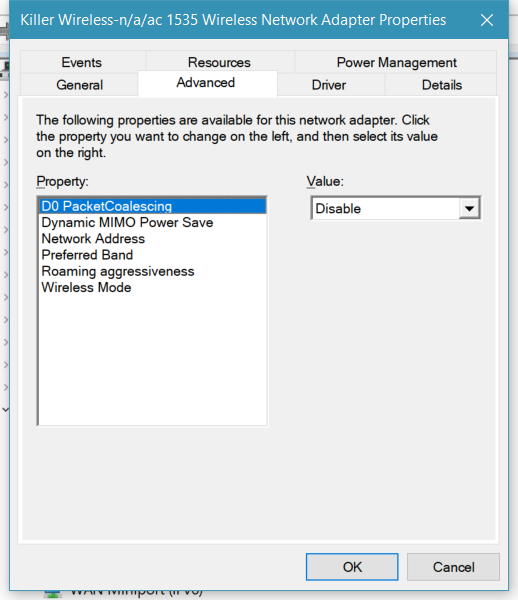Open the Resources tab

[219, 62]
